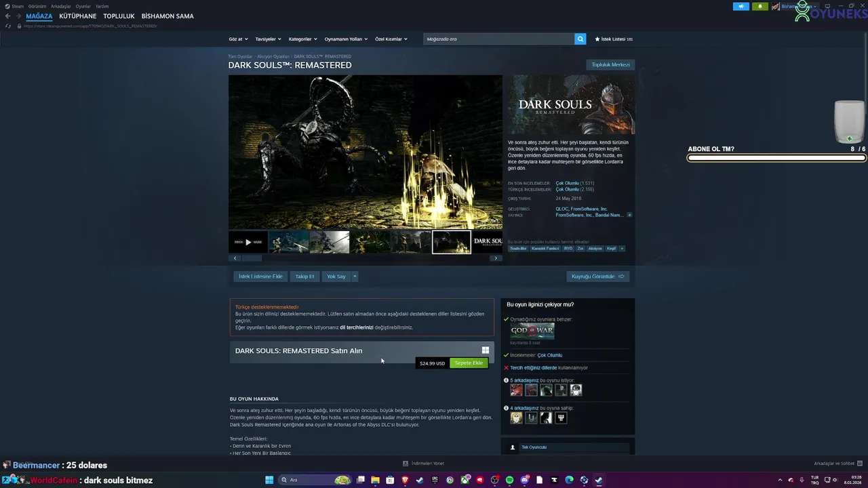This screenshot has height=488, width=868.
Task: Open Microsoft Edge from taskbar
Action: pyautogui.click(x=569, y=480)
